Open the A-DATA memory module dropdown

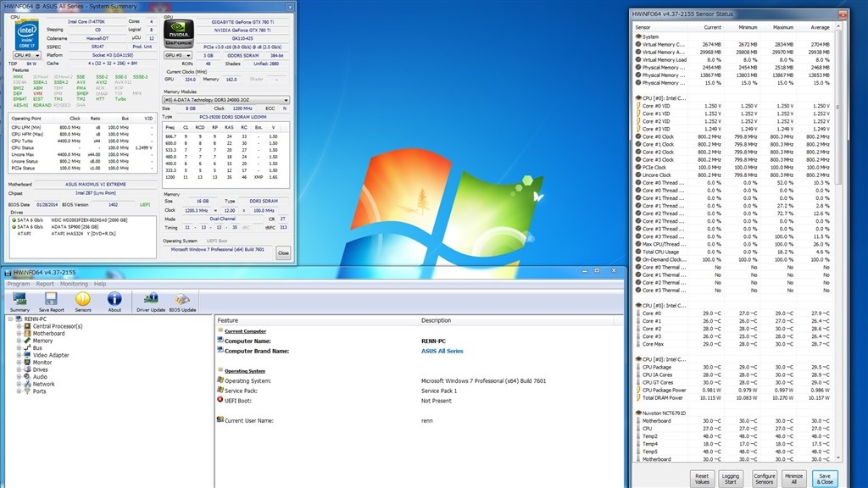(x=225, y=100)
